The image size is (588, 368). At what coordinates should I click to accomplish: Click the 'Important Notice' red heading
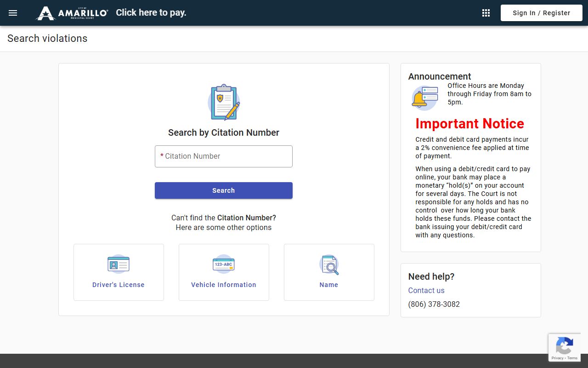point(469,124)
